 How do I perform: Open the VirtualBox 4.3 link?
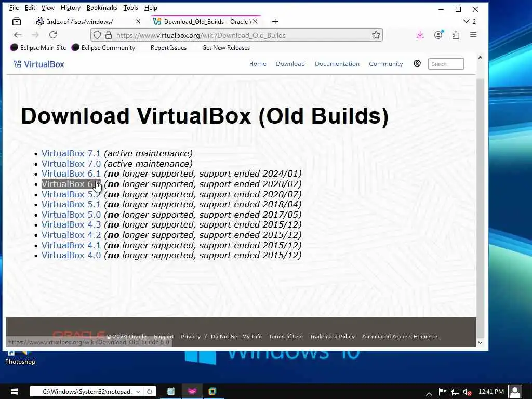tap(71, 224)
